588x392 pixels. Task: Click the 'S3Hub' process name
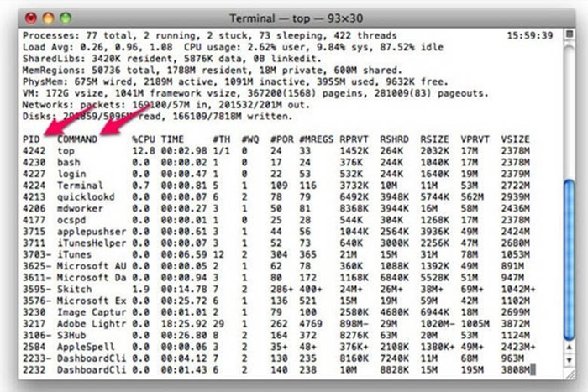(71, 336)
